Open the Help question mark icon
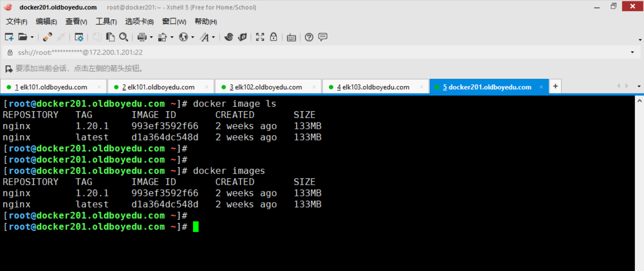 309,37
